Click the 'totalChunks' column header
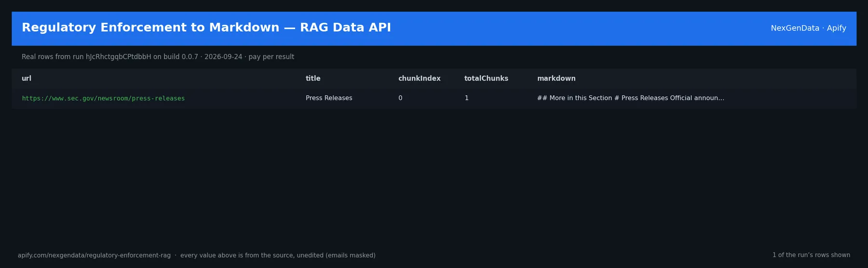 coord(486,79)
